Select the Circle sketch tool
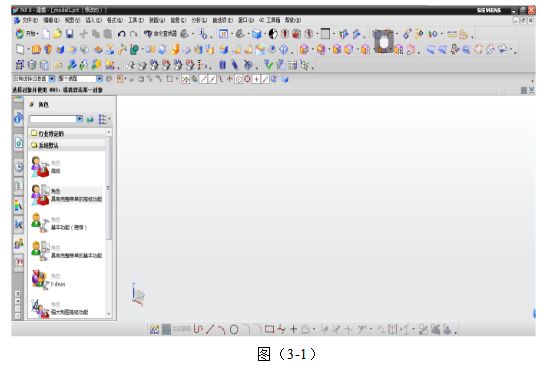Viewport: 550px width, 365px height. point(234,329)
